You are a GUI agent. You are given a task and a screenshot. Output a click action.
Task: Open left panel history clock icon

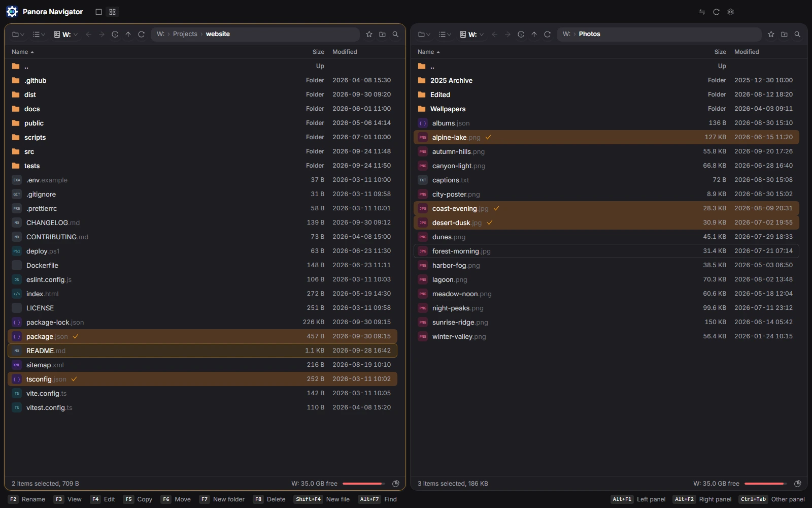tap(115, 34)
